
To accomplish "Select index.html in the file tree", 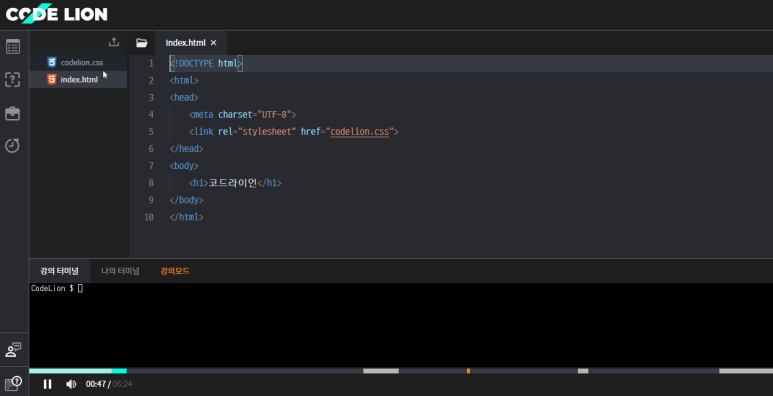I will click(x=78, y=79).
